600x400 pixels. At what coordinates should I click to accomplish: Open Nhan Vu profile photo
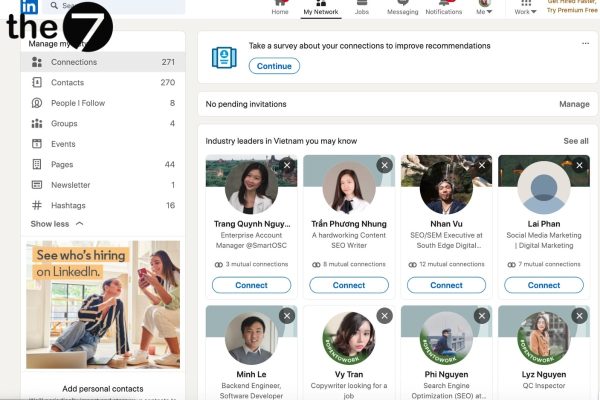coord(446,188)
